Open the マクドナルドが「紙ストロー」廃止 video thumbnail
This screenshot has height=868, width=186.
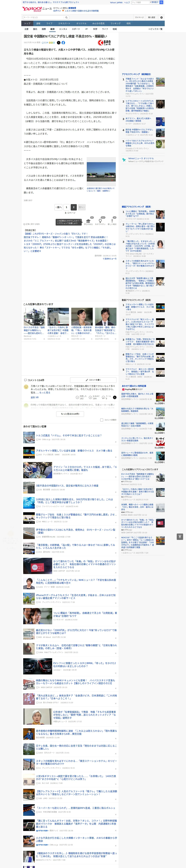[160, 323]
